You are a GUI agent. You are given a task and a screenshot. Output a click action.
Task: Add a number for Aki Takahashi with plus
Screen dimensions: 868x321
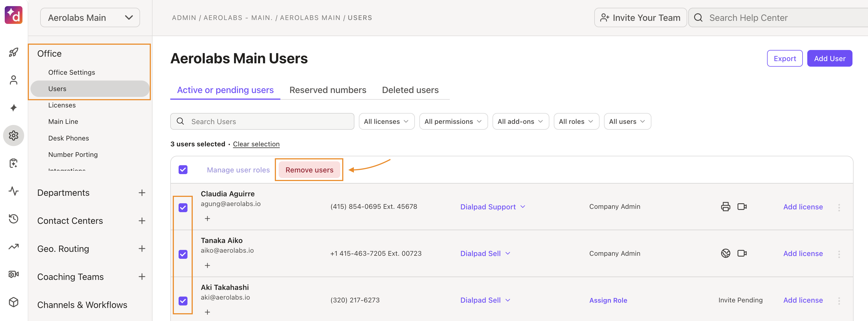207,312
